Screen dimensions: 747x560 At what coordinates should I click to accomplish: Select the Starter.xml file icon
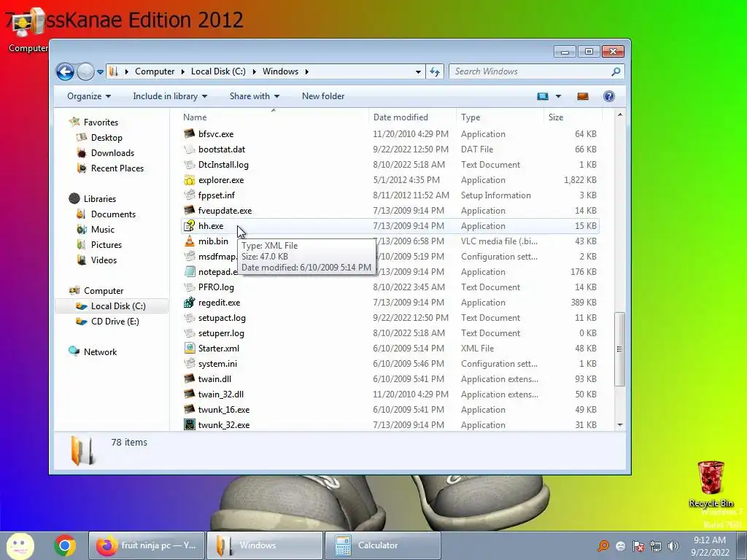point(190,348)
